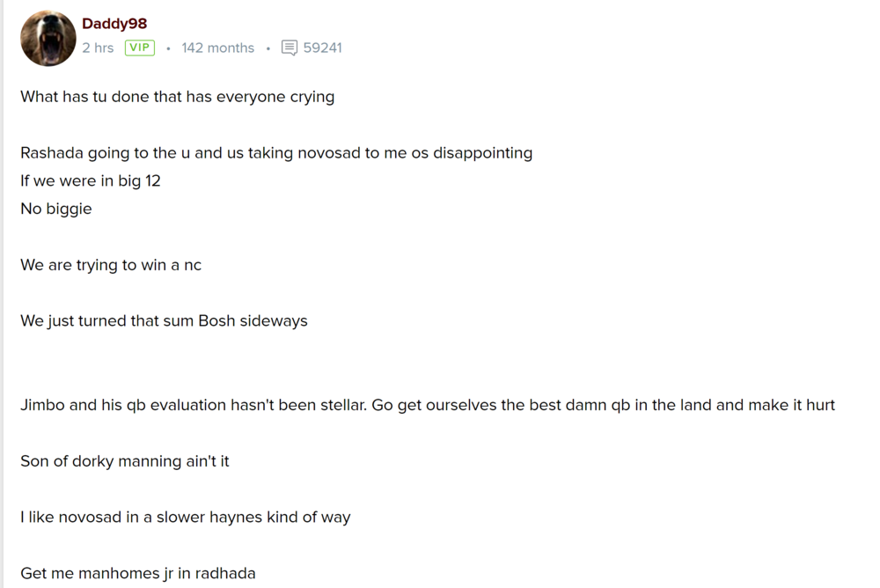The width and height of the screenshot is (880, 588).
Task: Open the Daddy98 username profile link
Action: coord(114,24)
